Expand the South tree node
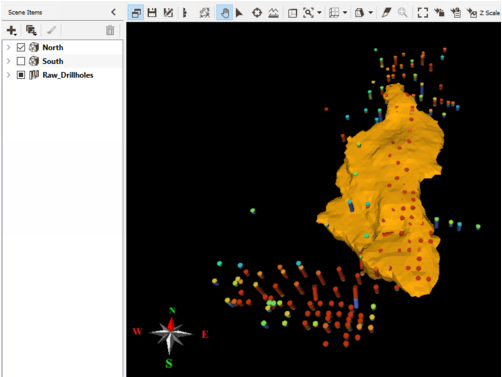 tap(9, 61)
